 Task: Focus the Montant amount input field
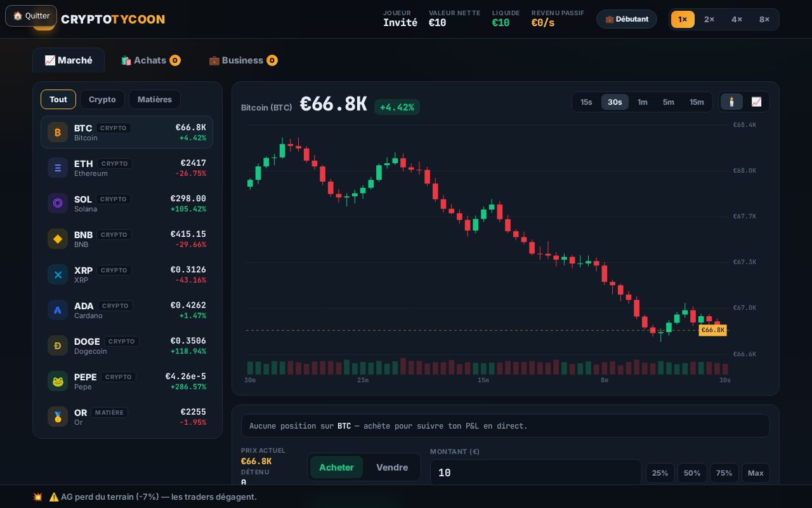coord(536,472)
